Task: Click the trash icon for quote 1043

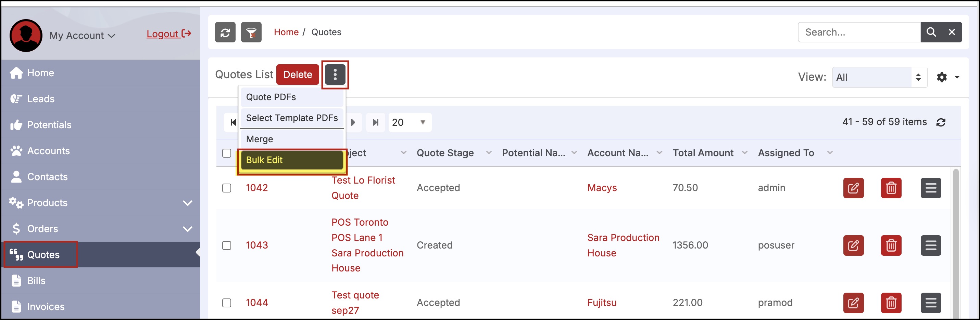Action: (x=891, y=245)
